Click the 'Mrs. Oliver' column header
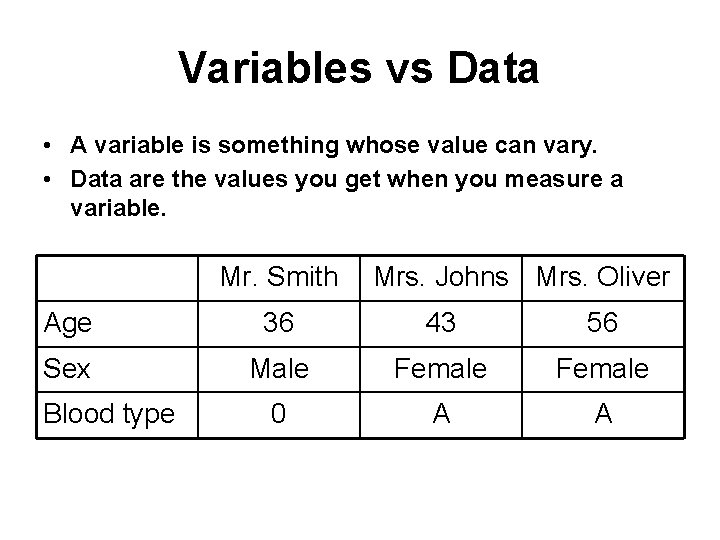The height and width of the screenshot is (540, 720). click(603, 277)
